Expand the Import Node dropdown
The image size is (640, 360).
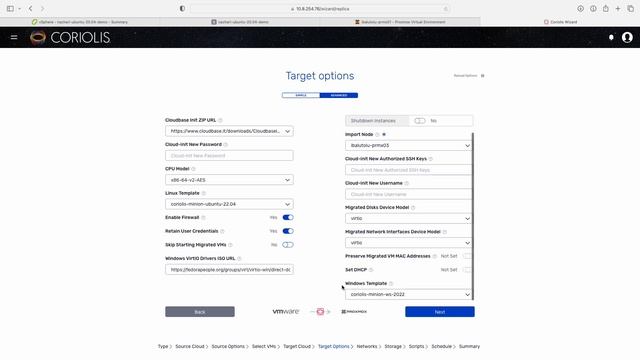tap(467, 145)
